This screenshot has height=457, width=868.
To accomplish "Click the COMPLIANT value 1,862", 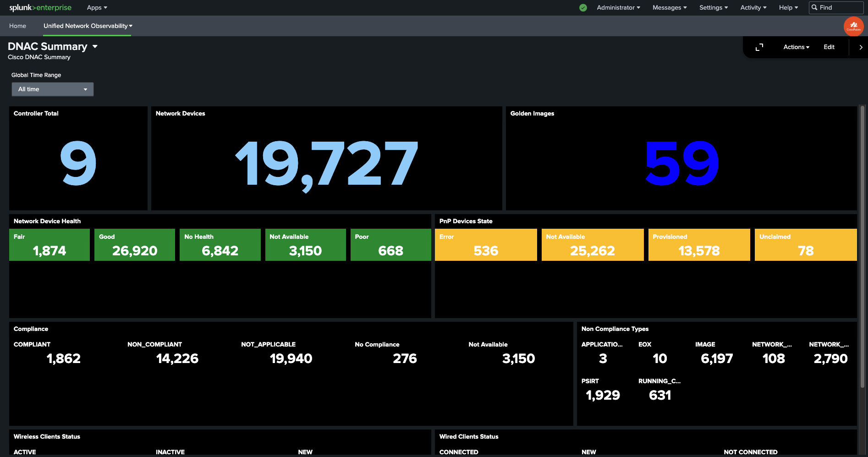I will click(64, 358).
